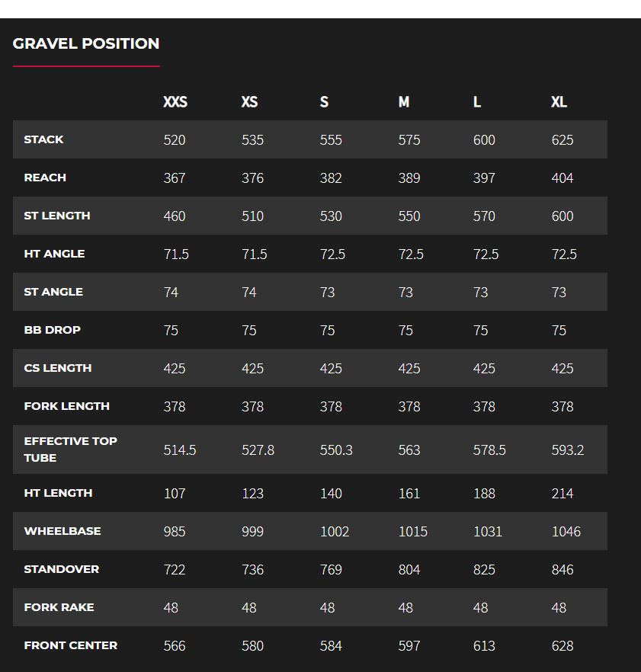Click the XS size column header
641x672 pixels.
pyautogui.click(x=249, y=102)
